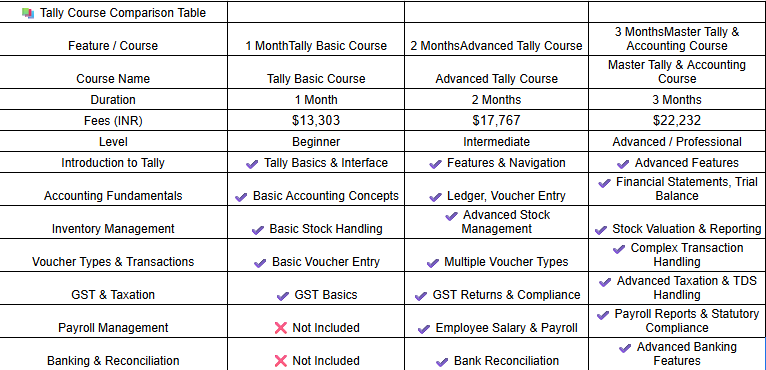This screenshot has height=370, width=766.
Task: Click the checkmark next to GST Basics
Action: click(283, 296)
